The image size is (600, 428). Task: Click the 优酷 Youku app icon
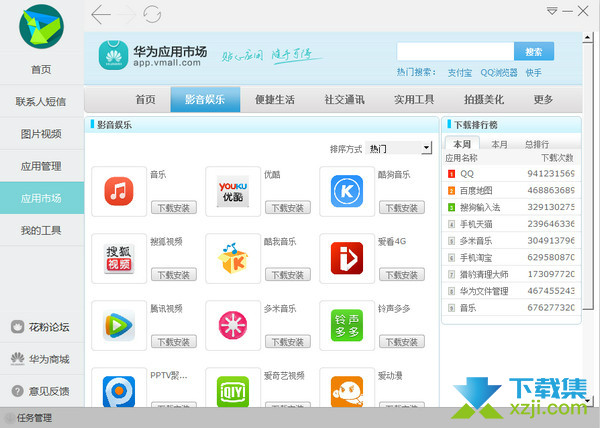[233, 191]
